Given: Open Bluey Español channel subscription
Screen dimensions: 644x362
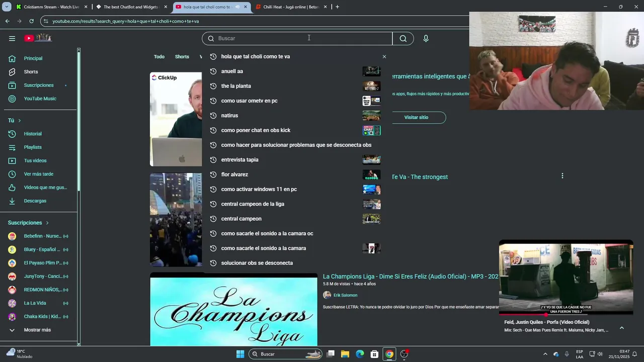Looking at the screenshot, I should coord(40,249).
